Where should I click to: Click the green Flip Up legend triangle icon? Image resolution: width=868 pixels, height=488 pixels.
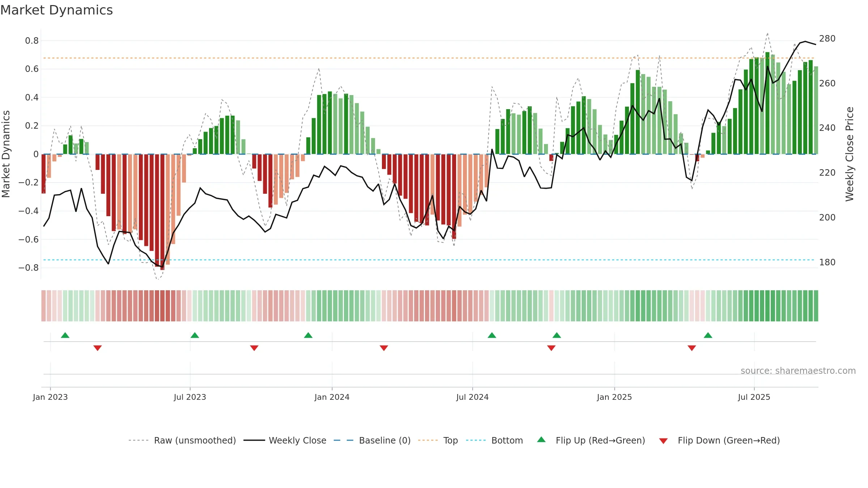click(x=541, y=440)
